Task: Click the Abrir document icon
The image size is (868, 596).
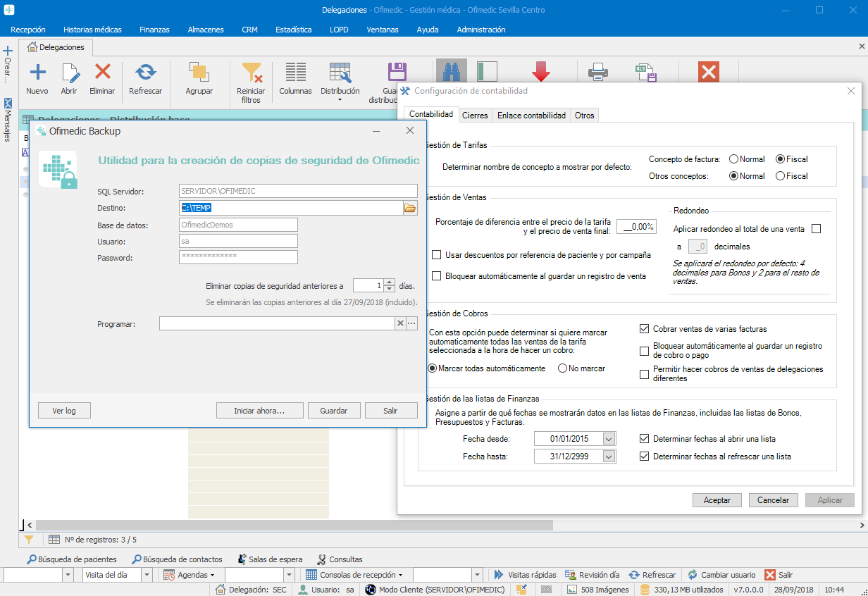Action: point(69,73)
